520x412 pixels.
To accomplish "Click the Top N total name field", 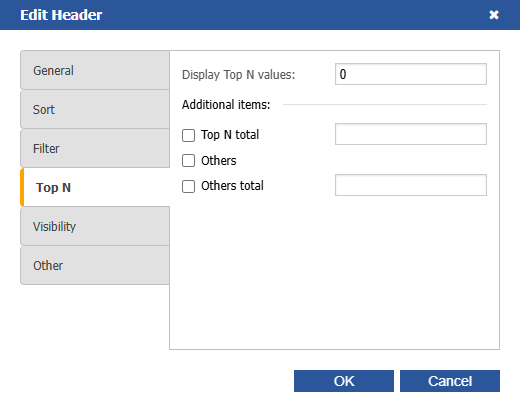I will coord(411,134).
